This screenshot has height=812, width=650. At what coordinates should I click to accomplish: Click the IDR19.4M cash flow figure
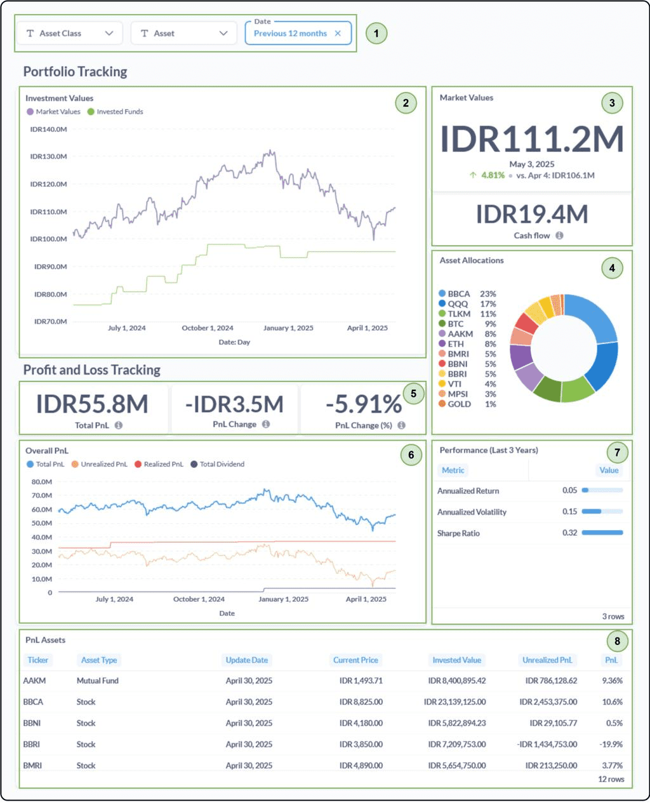click(x=532, y=215)
